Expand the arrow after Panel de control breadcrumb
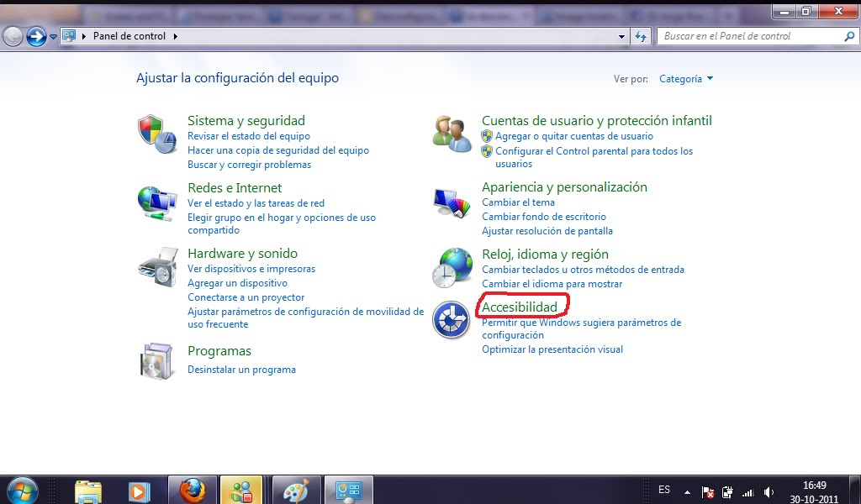 (x=175, y=36)
